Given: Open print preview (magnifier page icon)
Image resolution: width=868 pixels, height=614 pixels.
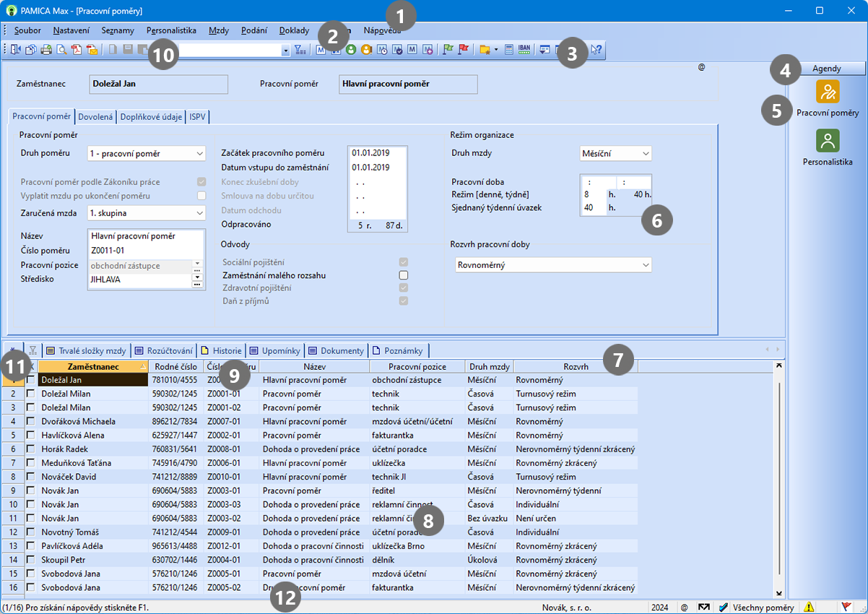Looking at the screenshot, I should click(x=61, y=50).
